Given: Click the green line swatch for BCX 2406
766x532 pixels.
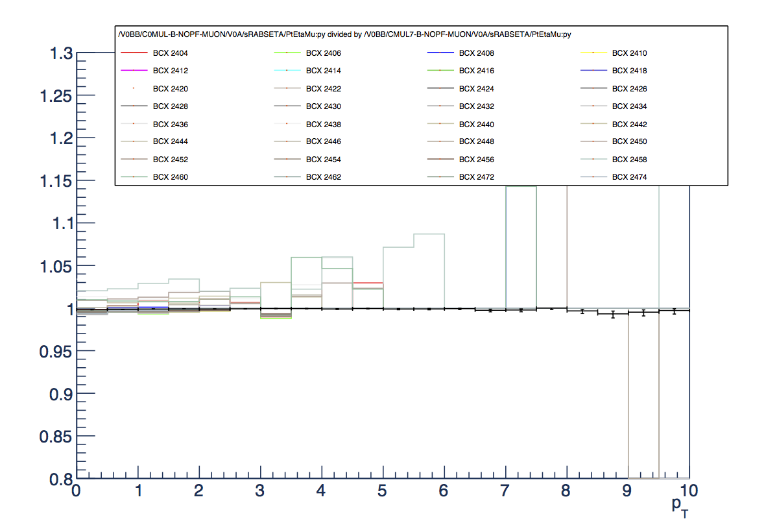Looking at the screenshot, I should click(x=287, y=53).
